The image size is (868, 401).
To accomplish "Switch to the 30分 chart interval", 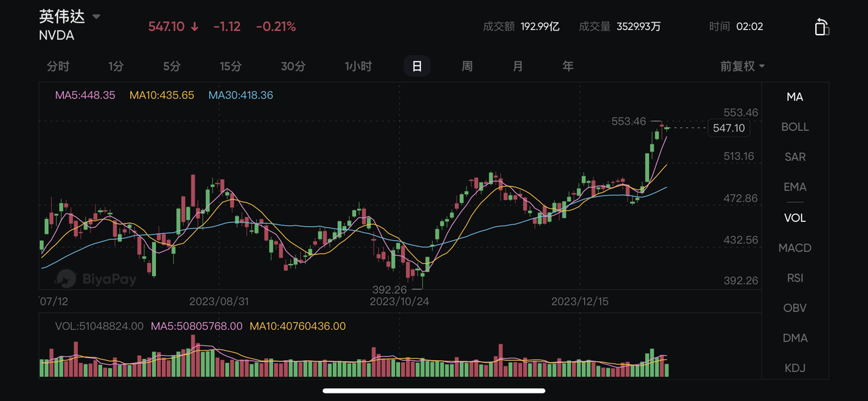I will pos(293,66).
